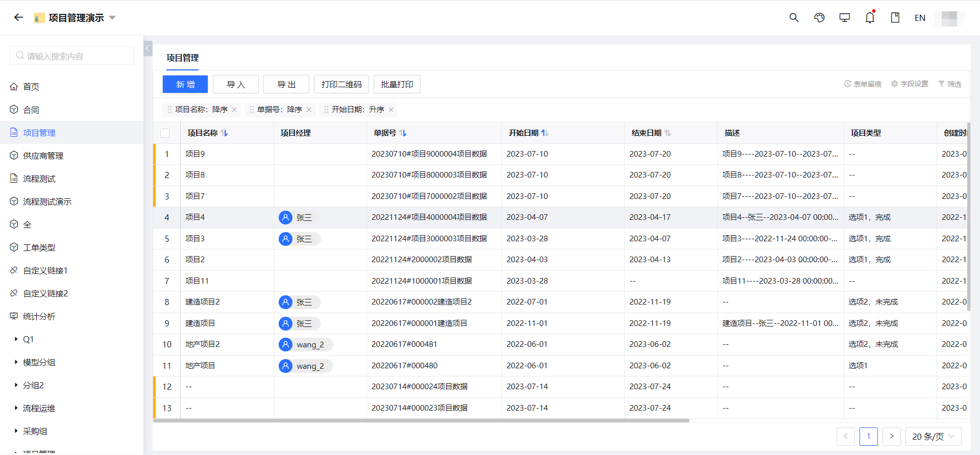Click the horizontal table scrollbar
This screenshot has width=980, height=455.
421,421
